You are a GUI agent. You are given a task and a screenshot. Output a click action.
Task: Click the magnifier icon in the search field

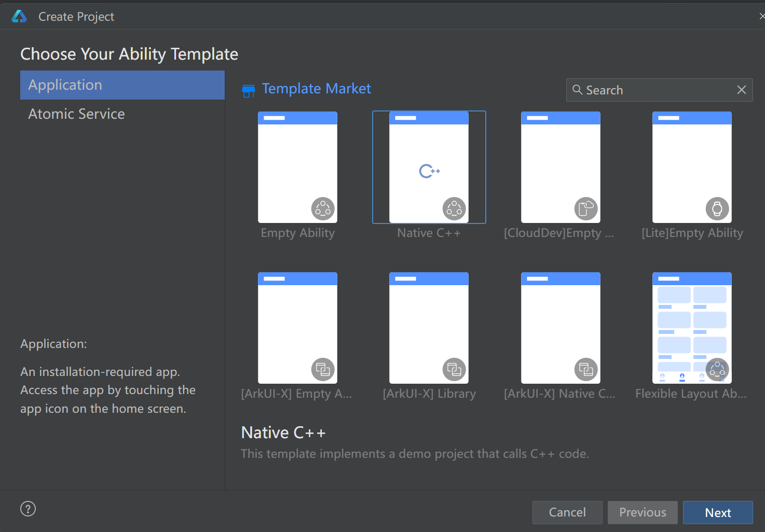point(578,90)
